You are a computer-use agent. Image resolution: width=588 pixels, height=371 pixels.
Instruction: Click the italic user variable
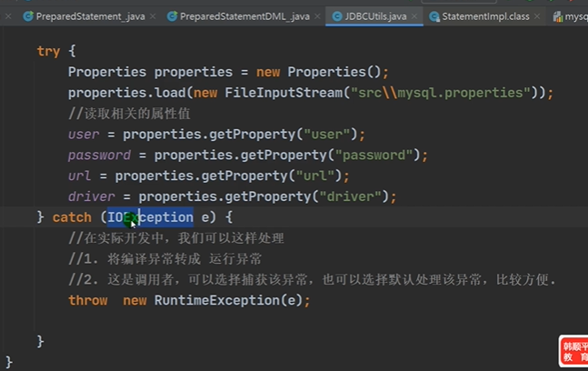pyautogui.click(x=84, y=135)
